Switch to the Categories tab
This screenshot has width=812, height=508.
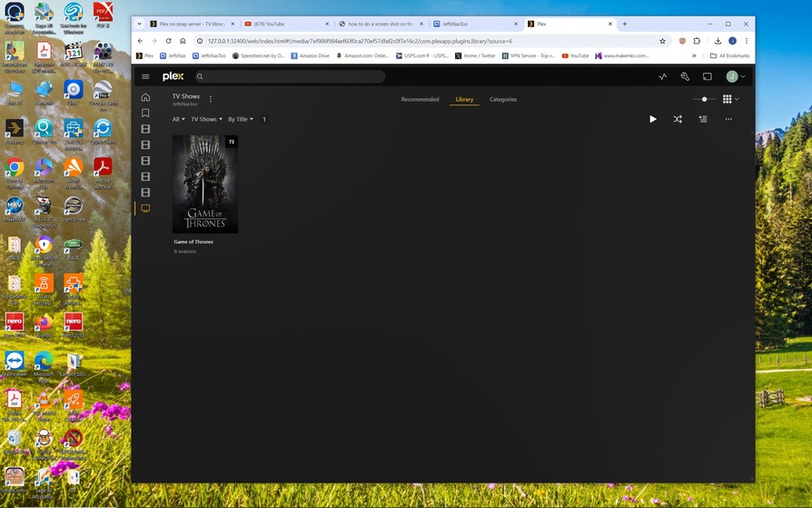coord(503,100)
